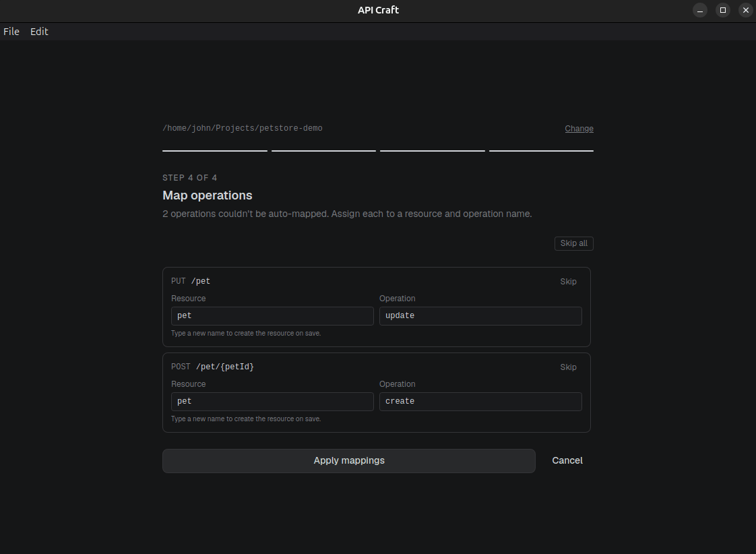Select the hint text under PUT /pet resource
This screenshot has height=554, width=756.
246,333
